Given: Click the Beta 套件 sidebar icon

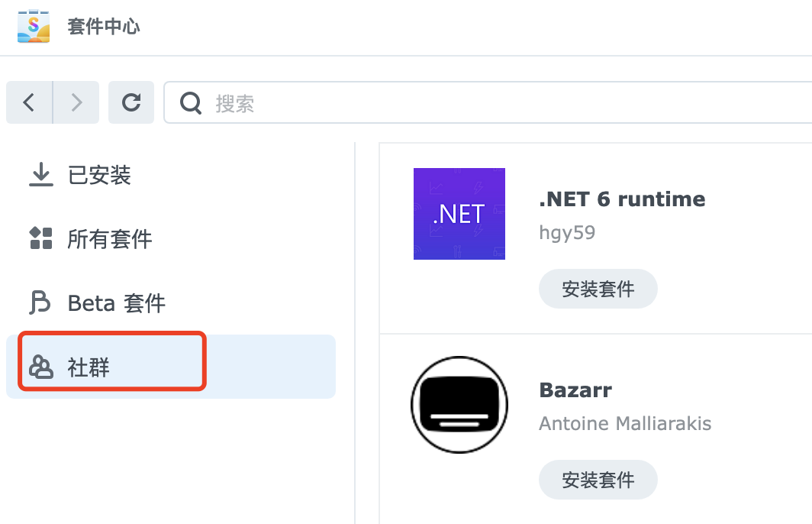Looking at the screenshot, I should 40,303.
